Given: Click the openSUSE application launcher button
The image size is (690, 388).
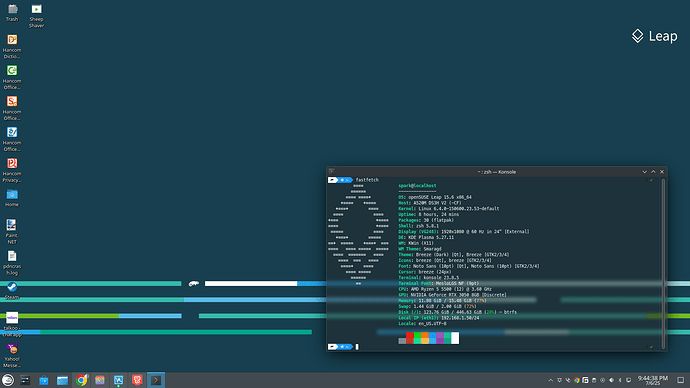Looking at the screenshot, I should (7, 380).
